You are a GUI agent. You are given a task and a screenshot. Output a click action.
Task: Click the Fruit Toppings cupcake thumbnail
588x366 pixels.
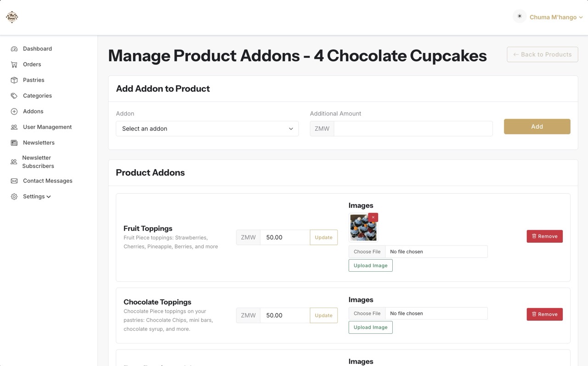pos(362,229)
